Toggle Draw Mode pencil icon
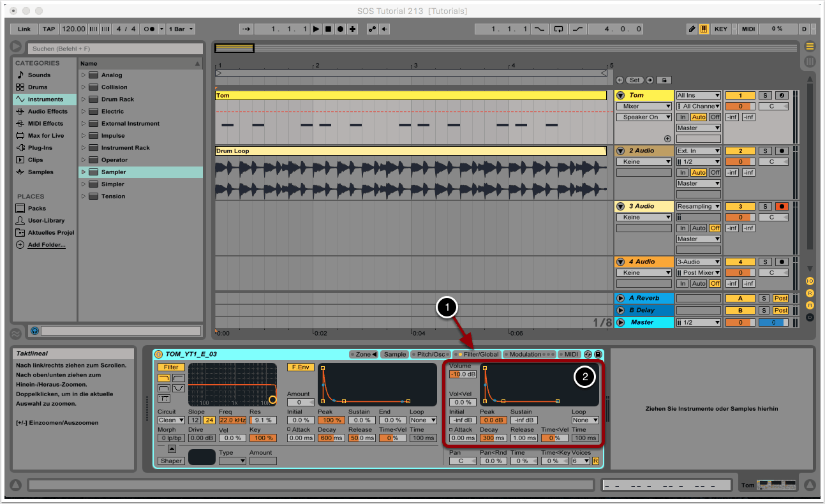 pyautogui.click(x=692, y=29)
